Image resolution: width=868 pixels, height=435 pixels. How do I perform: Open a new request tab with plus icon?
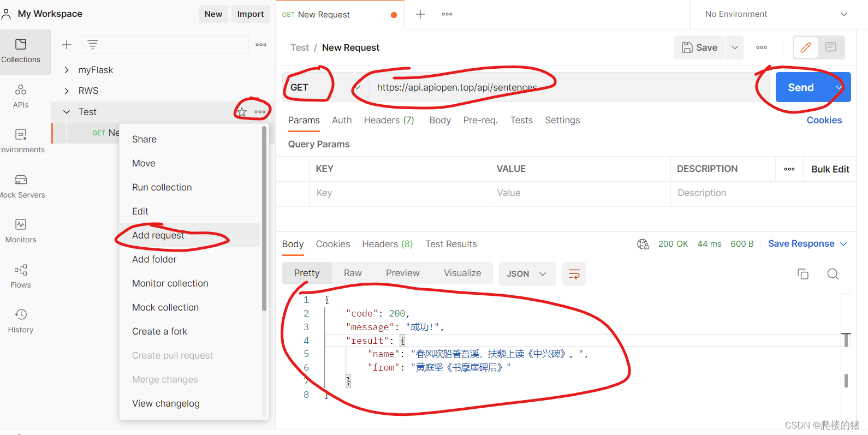pyautogui.click(x=420, y=14)
